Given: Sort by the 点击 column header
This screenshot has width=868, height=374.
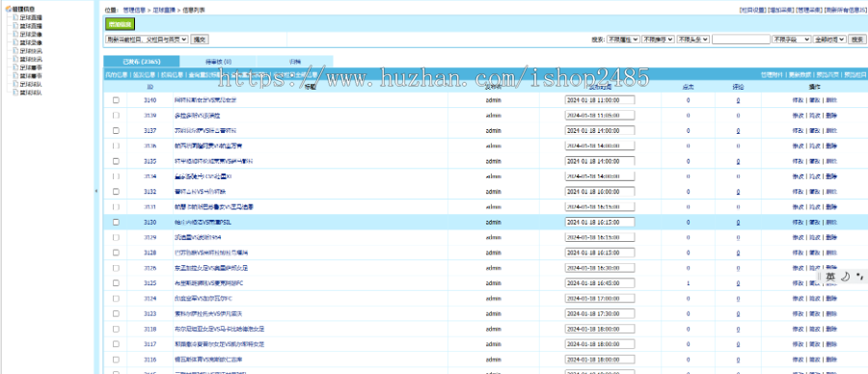Looking at the screenshot, I should (x=688, y=87).
